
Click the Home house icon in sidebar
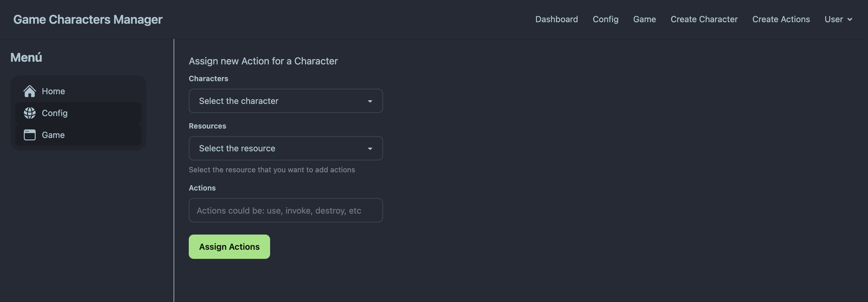[30, 91]
